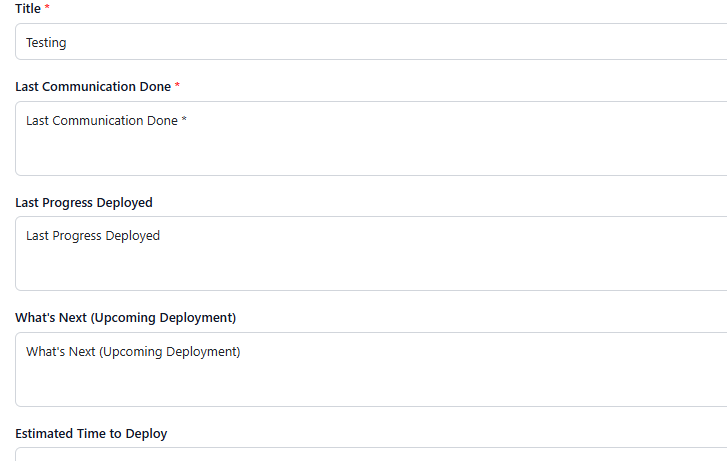This screenshot has height=461, width=727.
Task: Click the gray placeholder Last Progress Deployed
Action: point(93,236)
